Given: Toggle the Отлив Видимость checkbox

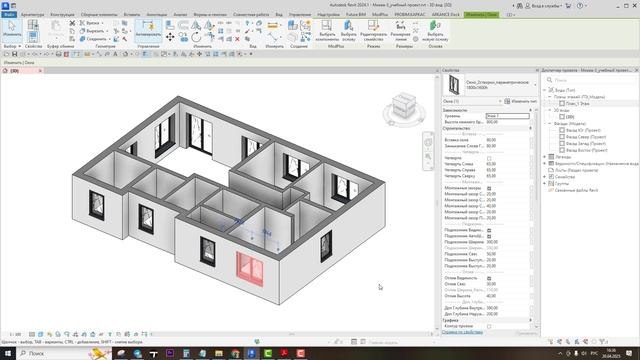Looking at the screenshot, I should tap(489, 278).
